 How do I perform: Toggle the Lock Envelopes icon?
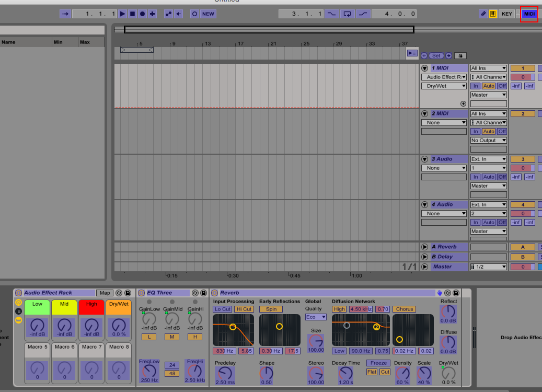click(x=460, y=55)
